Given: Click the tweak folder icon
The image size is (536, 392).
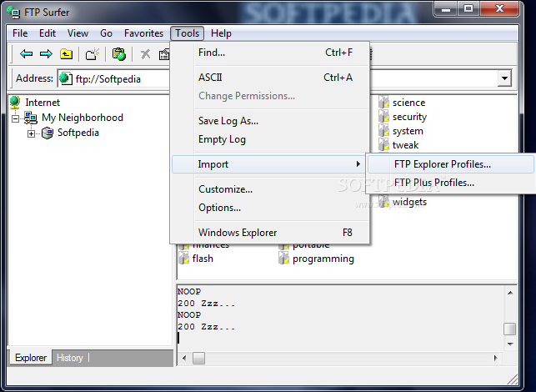Looking at the screenshot, I should (x=384, y=144).
